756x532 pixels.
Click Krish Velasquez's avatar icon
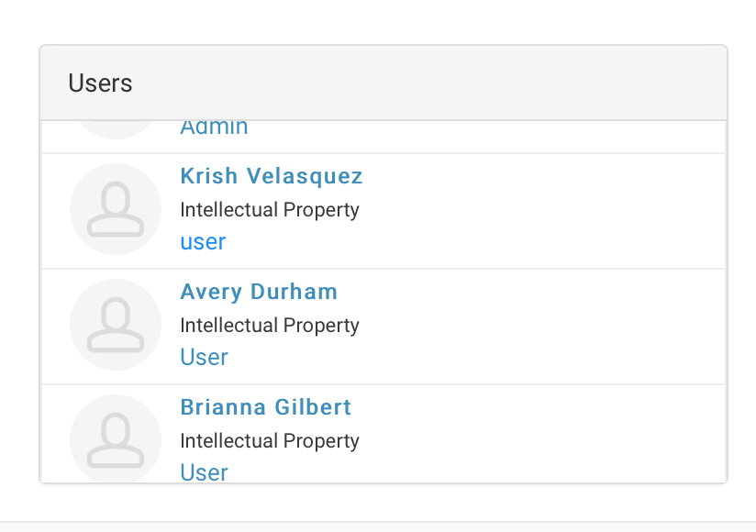116,209
